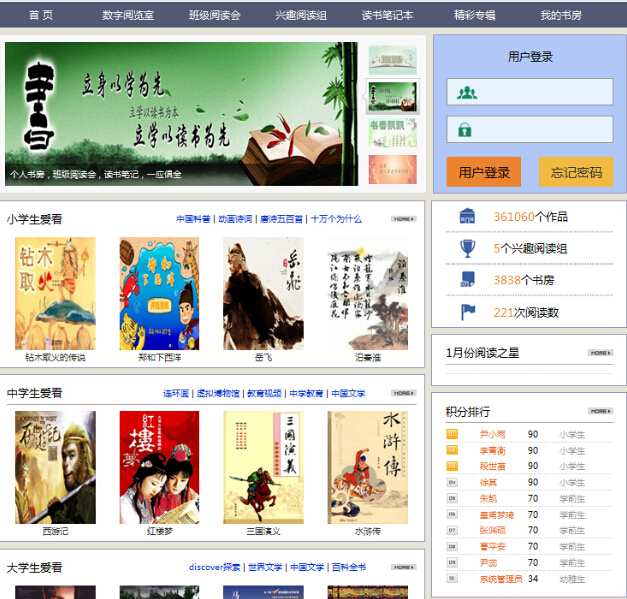Open the 百科全书 link

349,567
